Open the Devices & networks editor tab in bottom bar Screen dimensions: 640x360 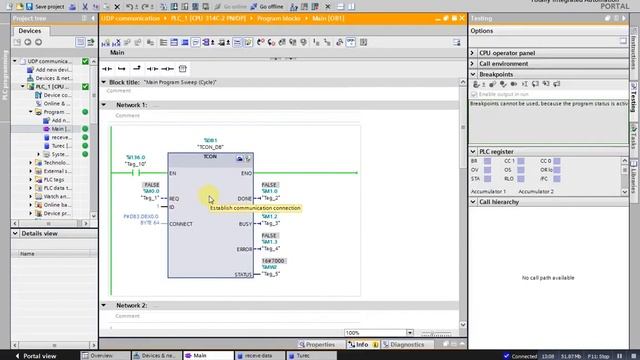tap(157, 356)
